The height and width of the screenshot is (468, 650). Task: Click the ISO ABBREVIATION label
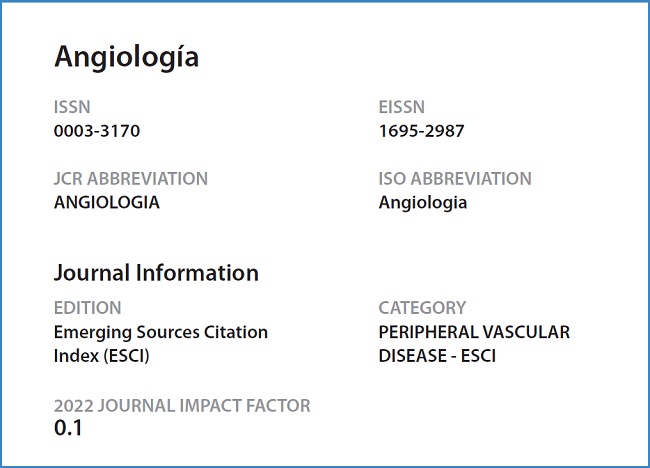(455, 179)
